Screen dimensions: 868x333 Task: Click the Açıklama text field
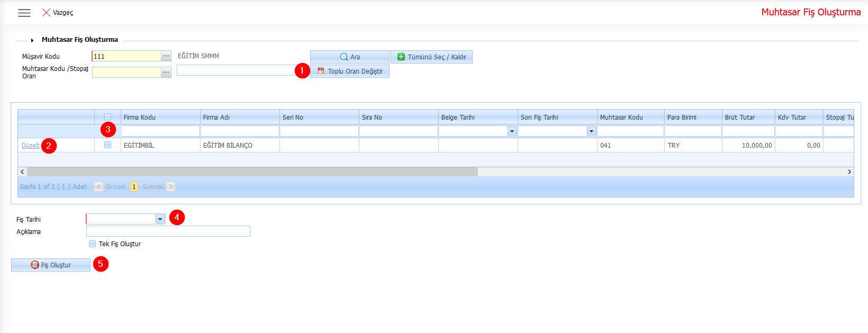click(x=168, y=231)
